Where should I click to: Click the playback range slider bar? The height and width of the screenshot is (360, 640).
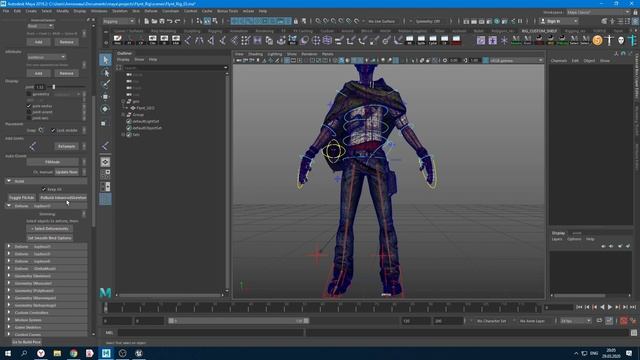pos(239,321)
